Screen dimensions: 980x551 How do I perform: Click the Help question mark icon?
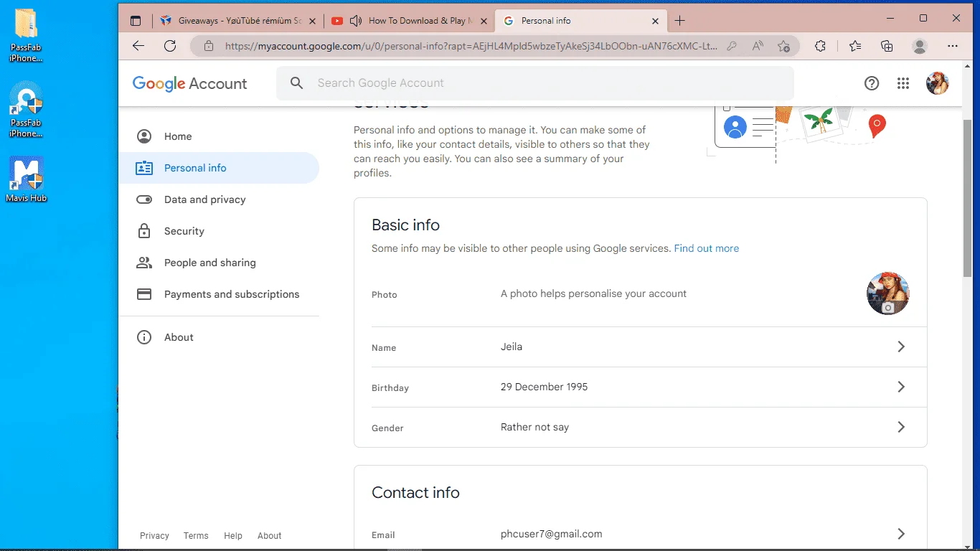[x=872, y=83]
